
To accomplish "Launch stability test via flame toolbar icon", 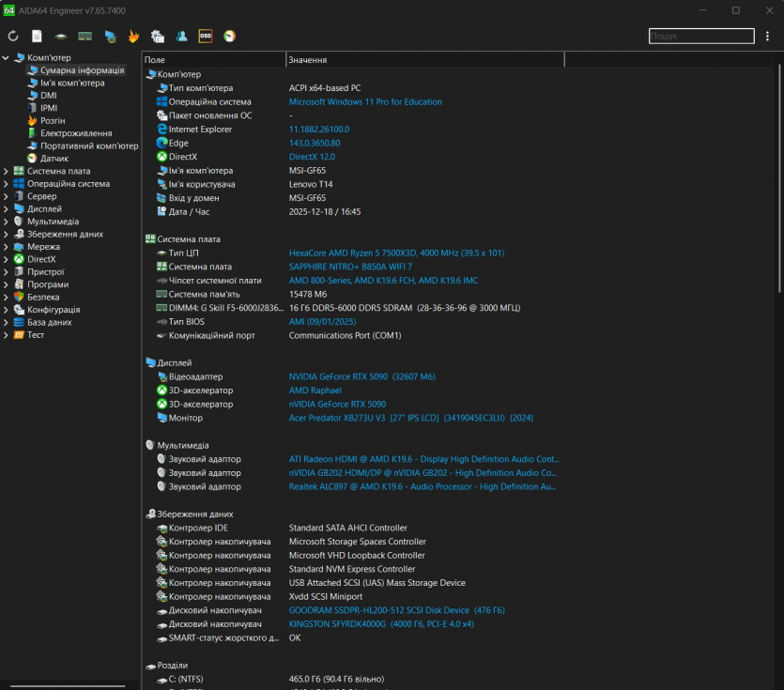I will coord(134,37).
